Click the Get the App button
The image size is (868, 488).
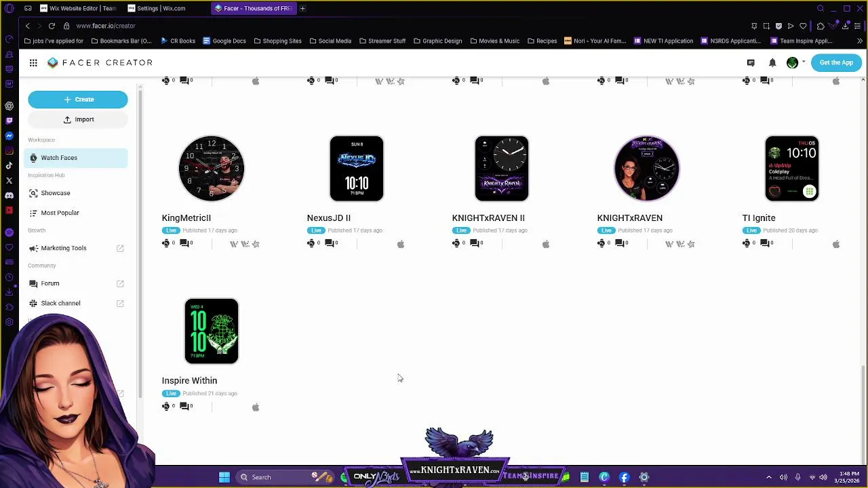pos(836,62)
